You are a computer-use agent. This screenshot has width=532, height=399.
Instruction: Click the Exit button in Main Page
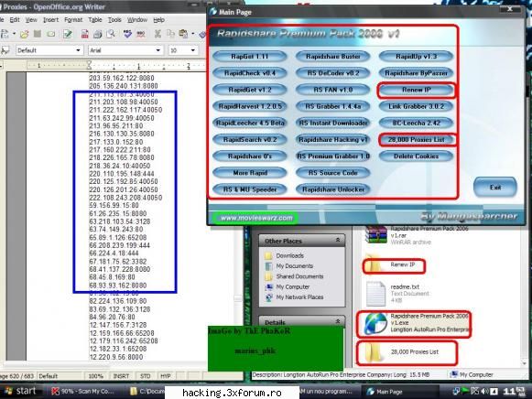click(495, 187)
